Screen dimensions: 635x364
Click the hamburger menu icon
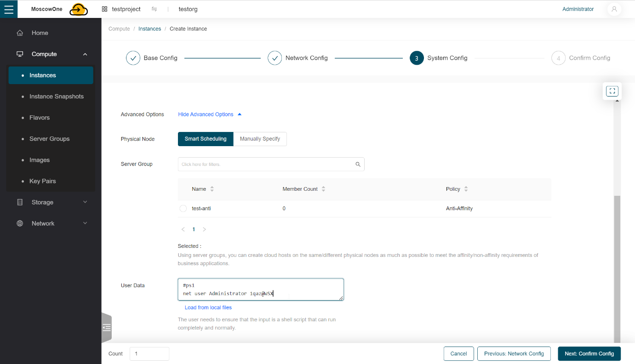(9, 9)
